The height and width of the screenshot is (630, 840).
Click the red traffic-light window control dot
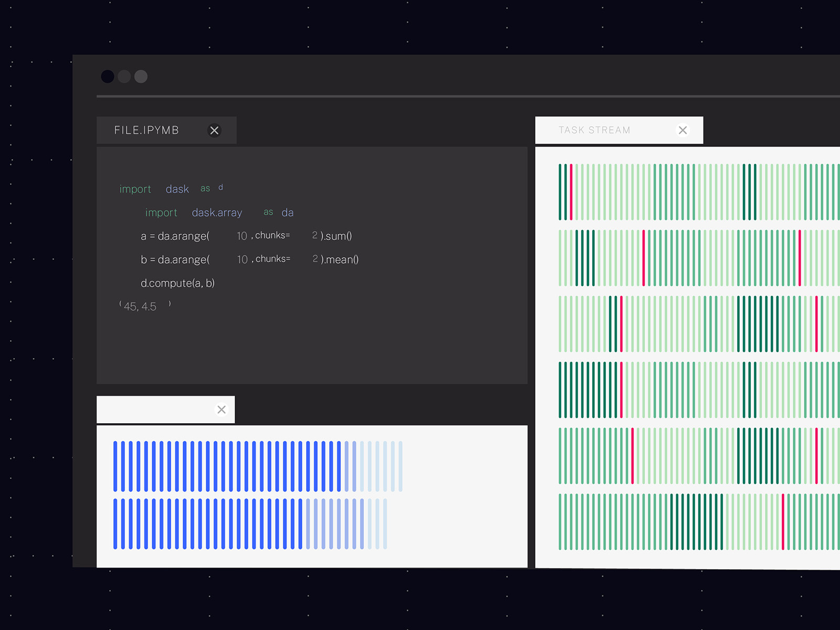click(108, 77)
